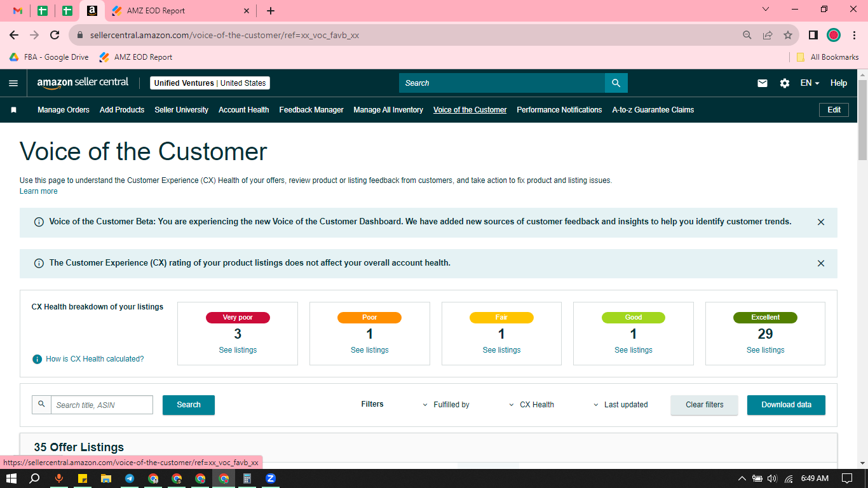Open Windows taskbar search
Screen dimensions: 868x488
click(35, 478)
